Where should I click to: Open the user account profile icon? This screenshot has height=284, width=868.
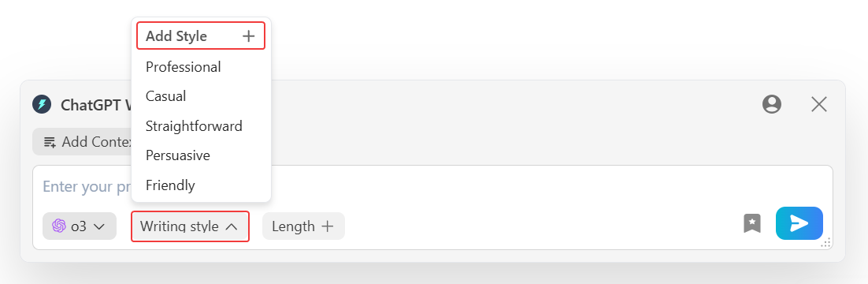pos(772,104)
